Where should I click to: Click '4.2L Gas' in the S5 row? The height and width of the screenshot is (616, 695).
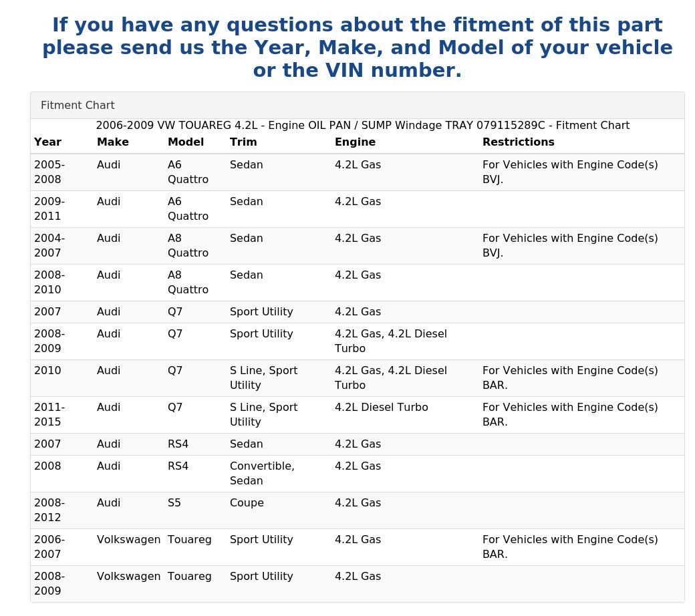[358, 503]
